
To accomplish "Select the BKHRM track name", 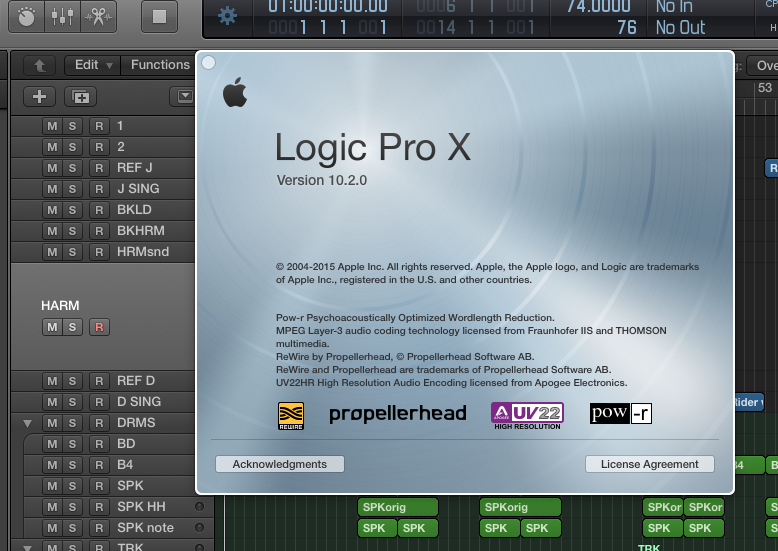I will (x=141, y=231).
